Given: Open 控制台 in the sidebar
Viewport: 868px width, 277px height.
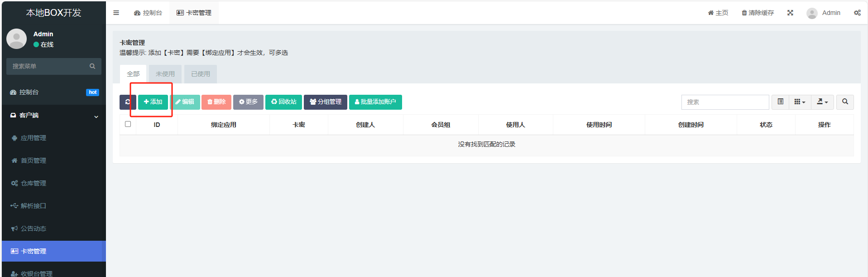Looking at the screenshot, I should [54, 92].
